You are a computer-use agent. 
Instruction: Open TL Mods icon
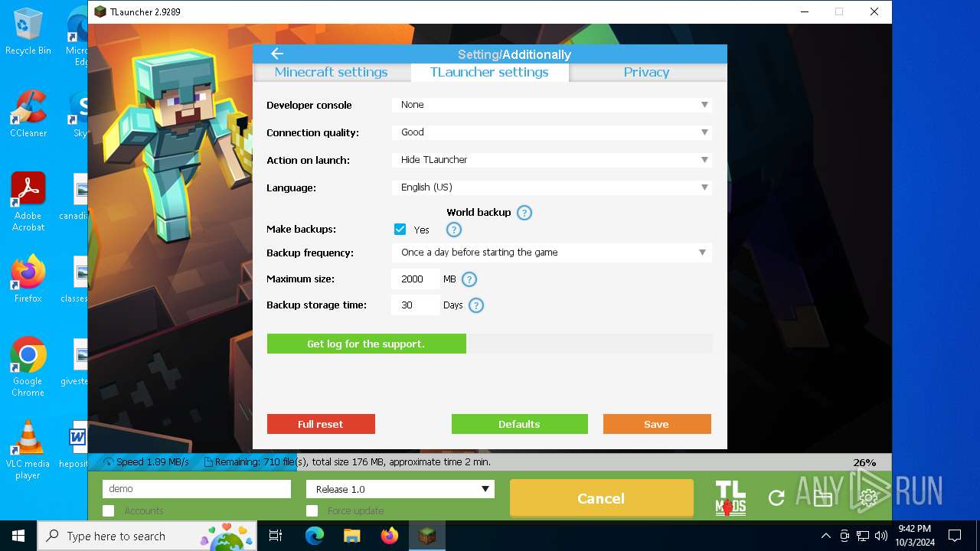[730, 497]
